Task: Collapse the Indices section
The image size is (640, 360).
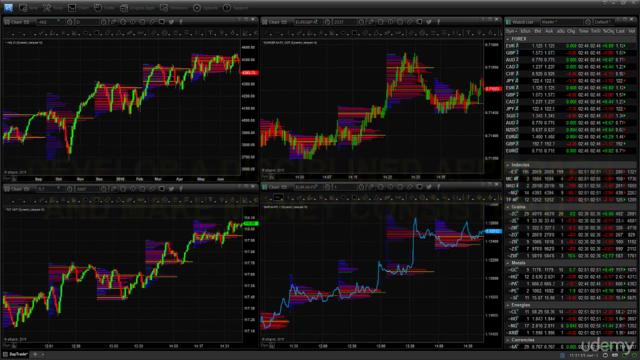Action: pyautogui.click(x=508, y=165)
